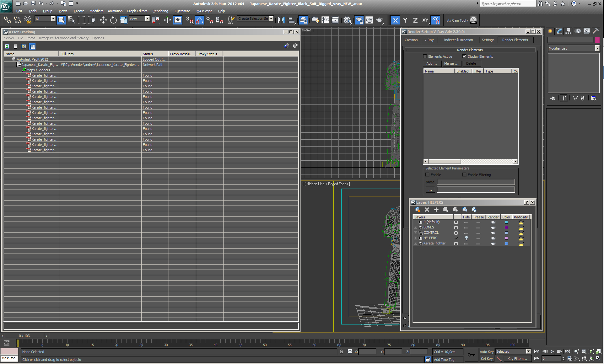The width and height of the screenshot is (604, 364).
Task: Toggle Display Elements checkbox
Action: [464, 56]
